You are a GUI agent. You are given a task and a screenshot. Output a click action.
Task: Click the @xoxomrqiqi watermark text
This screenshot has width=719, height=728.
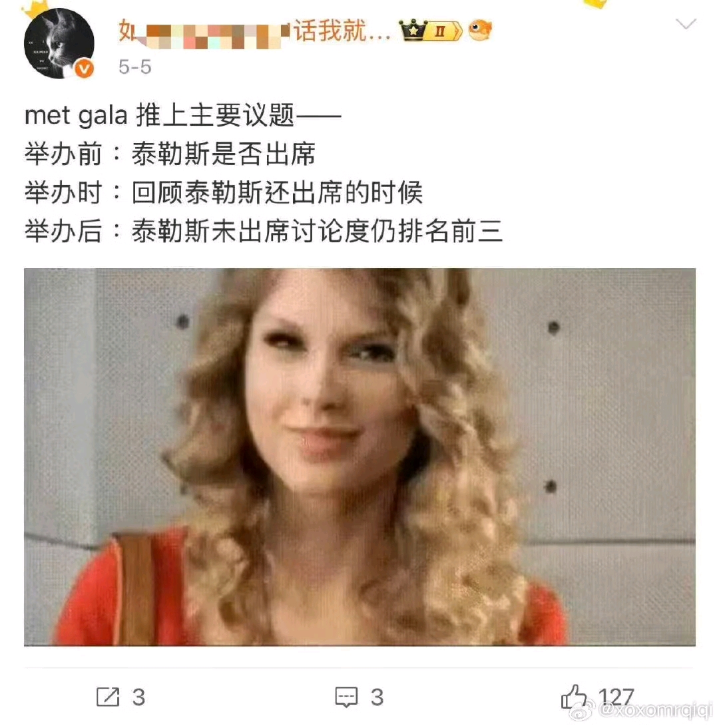[x=655, y=710]
